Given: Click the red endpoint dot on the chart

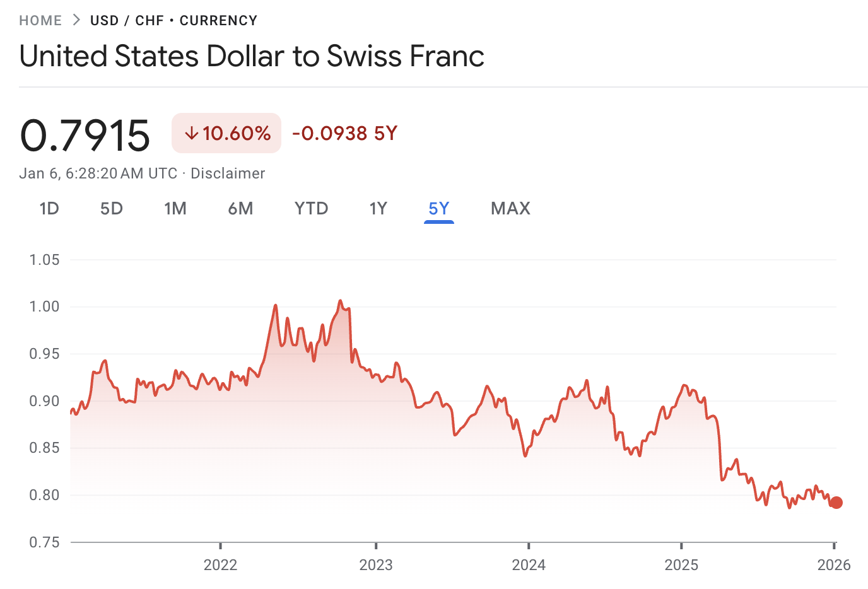Looking at the screenshot, I should [836, 503].
